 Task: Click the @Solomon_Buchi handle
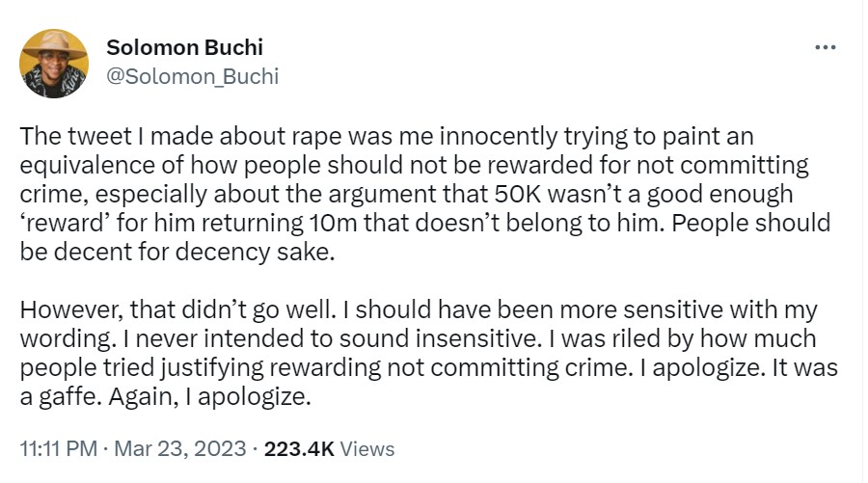[x=191, y=76]
